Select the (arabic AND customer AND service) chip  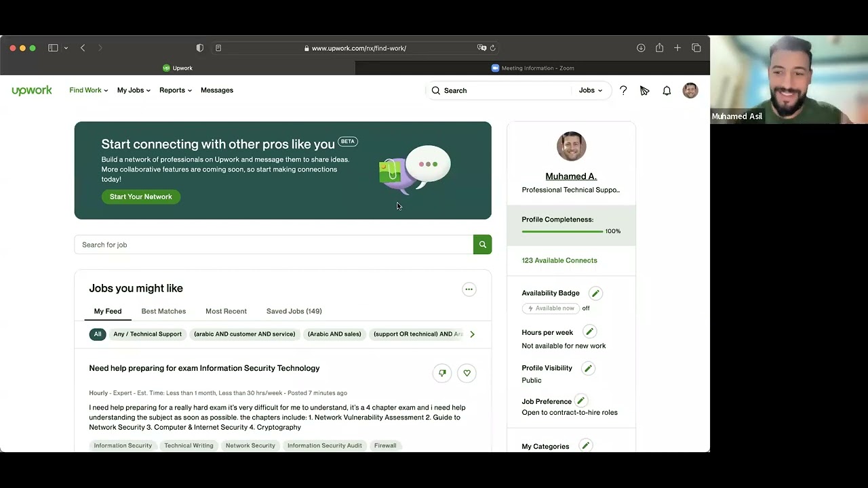245,334
